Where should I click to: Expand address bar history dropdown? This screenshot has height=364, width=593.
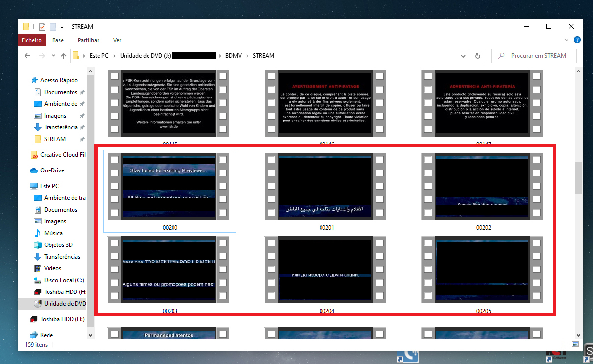(464, 56)
